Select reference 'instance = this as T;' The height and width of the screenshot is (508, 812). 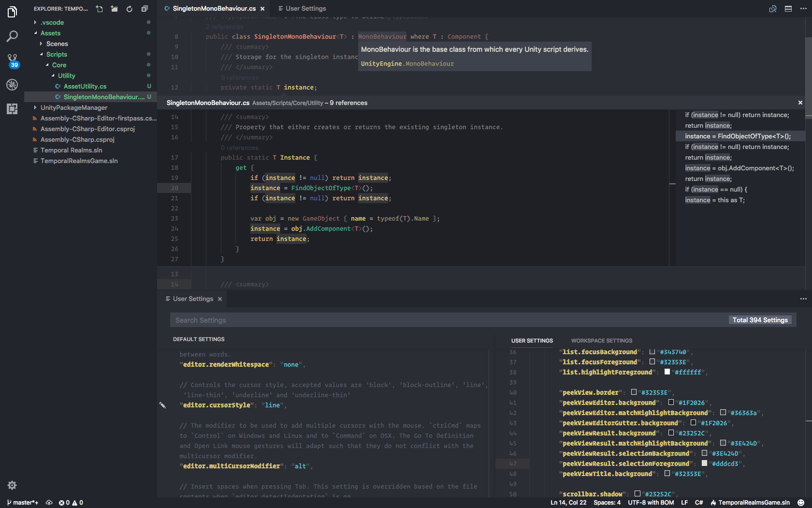pos(740,200)
